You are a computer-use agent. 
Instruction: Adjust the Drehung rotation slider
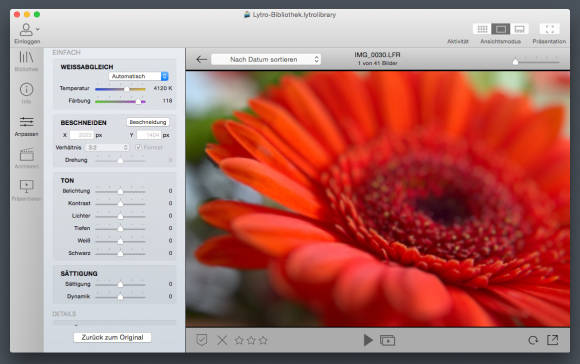[120, 160]
